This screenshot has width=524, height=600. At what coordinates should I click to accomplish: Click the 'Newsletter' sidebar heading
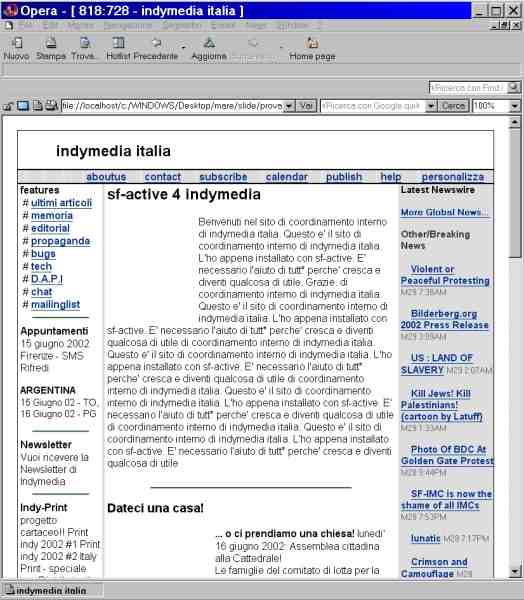click(46, 445)
